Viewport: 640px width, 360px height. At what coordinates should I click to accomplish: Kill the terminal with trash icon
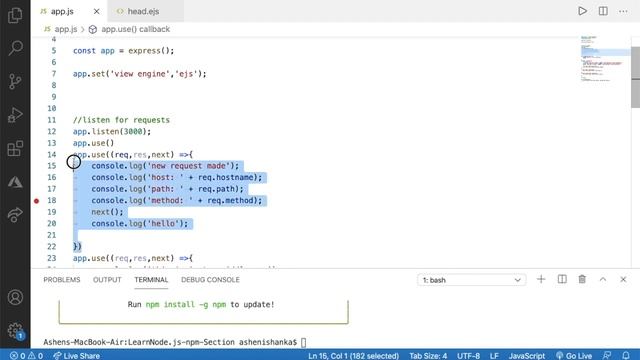click(x=582, y=279)
